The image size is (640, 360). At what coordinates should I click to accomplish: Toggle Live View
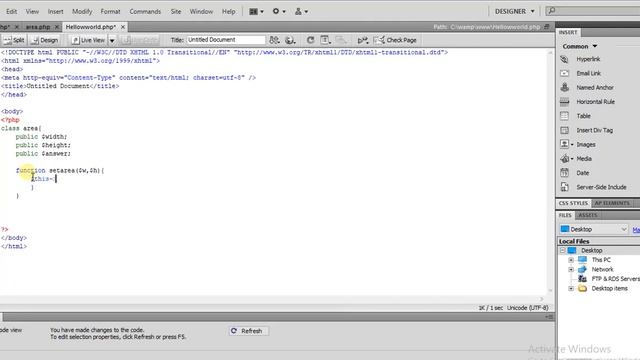click(x=89, y=40)
